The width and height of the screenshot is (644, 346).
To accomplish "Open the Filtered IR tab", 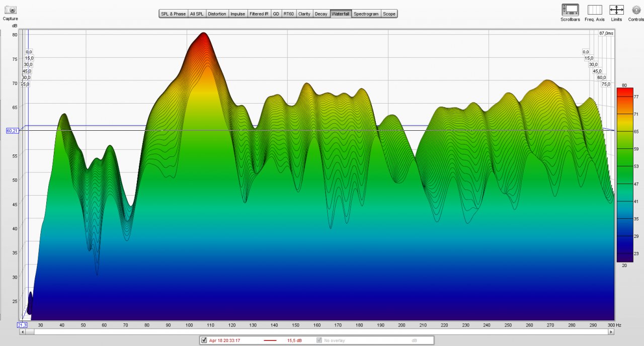I will click(259, 14).
